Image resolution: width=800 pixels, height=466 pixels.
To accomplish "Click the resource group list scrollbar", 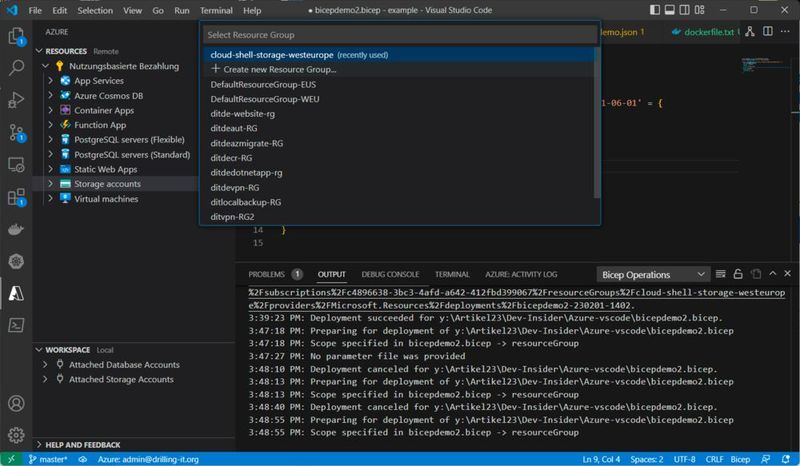I will (x=596, y=122).
